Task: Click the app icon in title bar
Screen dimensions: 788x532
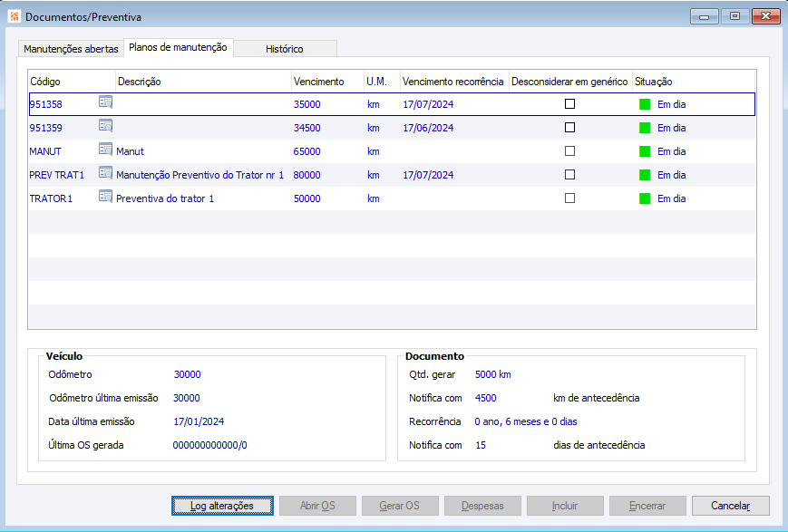Action: click(x=14, y=16)
